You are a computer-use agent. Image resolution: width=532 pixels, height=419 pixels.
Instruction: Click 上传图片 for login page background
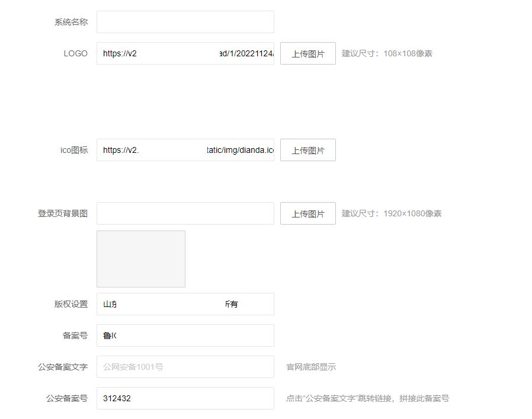click(307, 213)
